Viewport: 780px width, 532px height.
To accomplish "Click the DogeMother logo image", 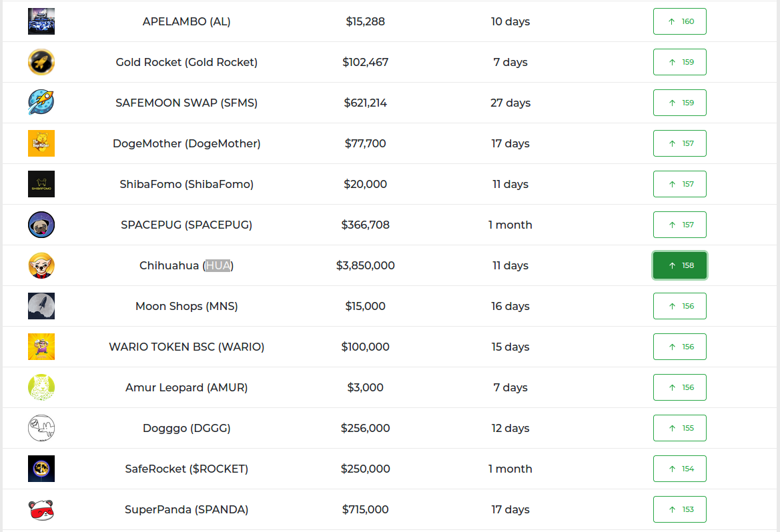I will [41, 143].
